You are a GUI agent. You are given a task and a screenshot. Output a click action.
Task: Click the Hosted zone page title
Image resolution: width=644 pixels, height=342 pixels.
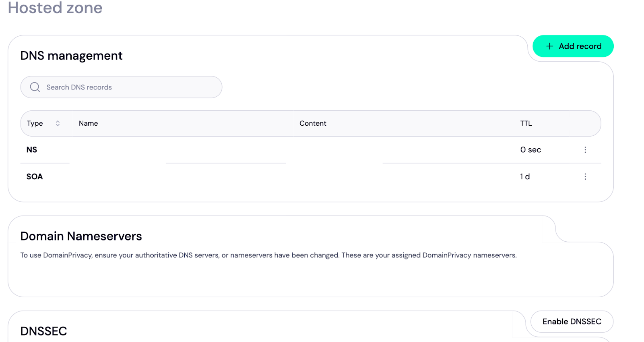55,8
